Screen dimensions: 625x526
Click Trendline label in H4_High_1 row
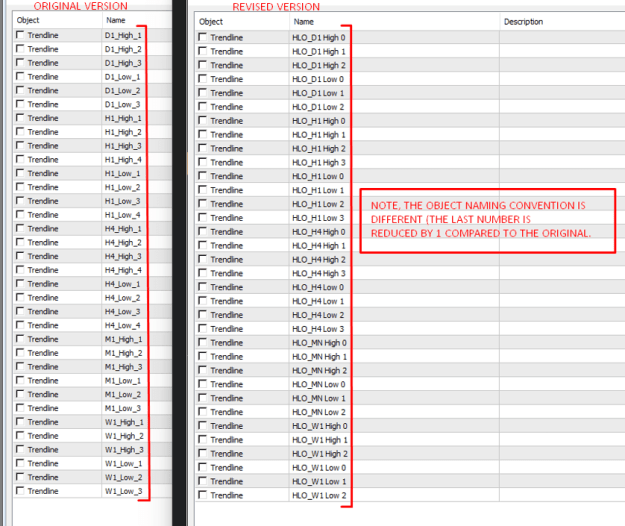43,229
